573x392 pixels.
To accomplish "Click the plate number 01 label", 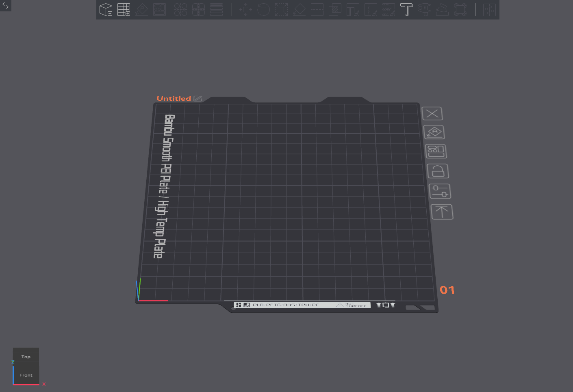I will (447, 290).
